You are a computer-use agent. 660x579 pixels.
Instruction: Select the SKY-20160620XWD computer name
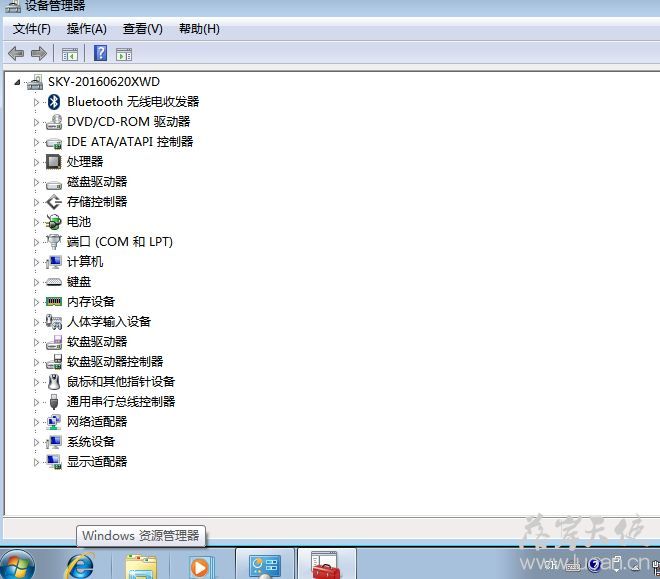104,82
